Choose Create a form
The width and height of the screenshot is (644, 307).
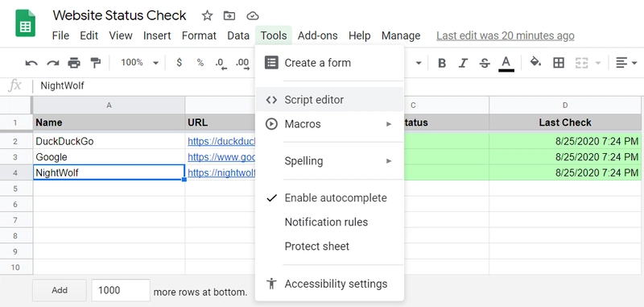click(x=329, y=63)
